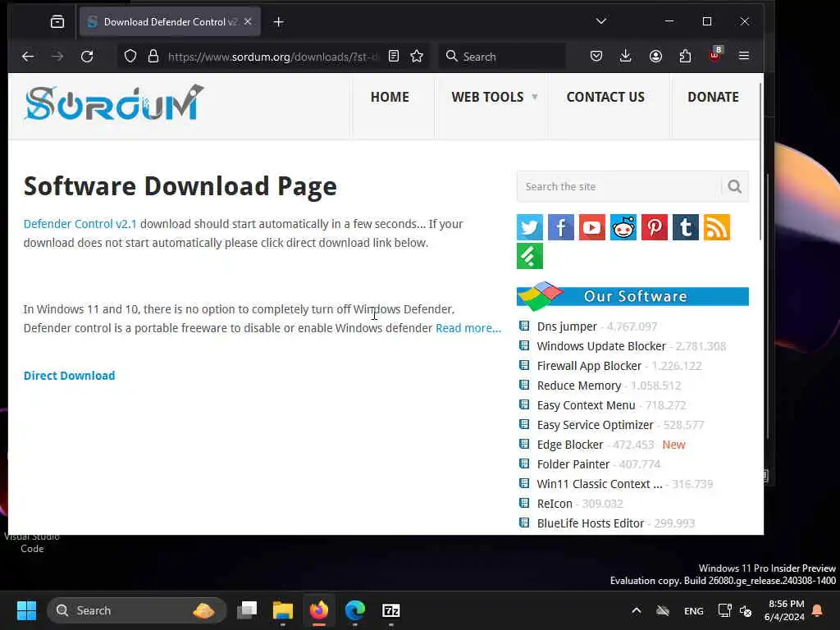Open Reduce Memory software link

point(579,386)
